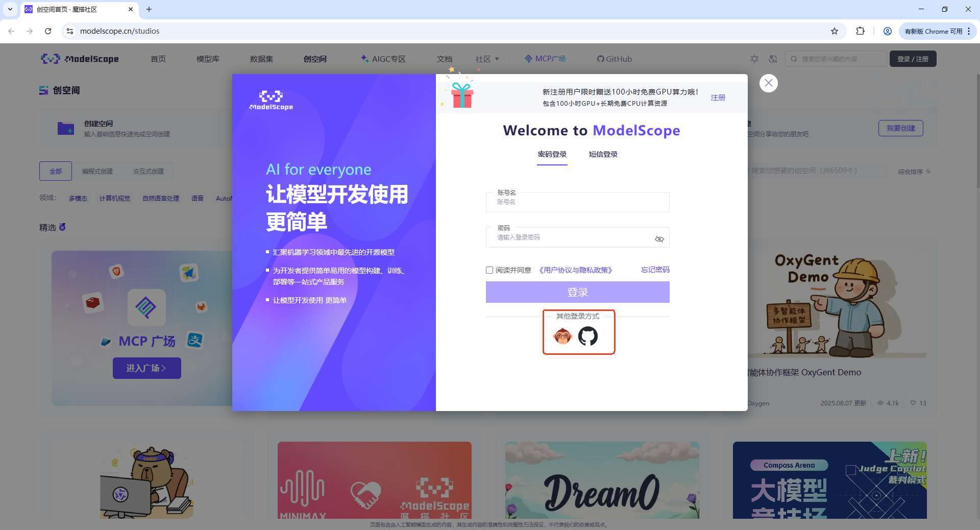Click the language switch icon in header
This screenshot has width=980, height=530.
pyautogui.click(x=773, y=59)
